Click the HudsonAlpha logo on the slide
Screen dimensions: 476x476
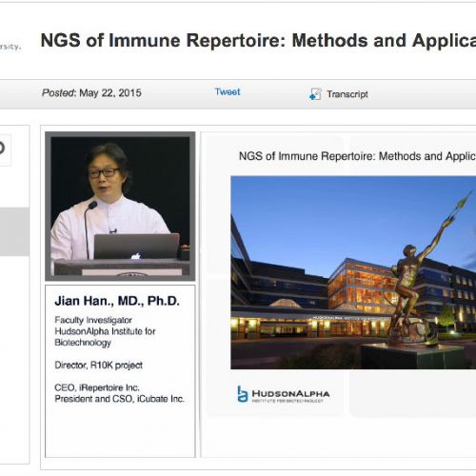(284, 394)
